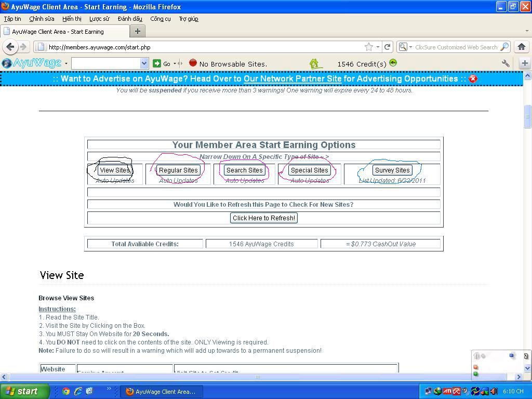The width and height of the screenshot is (532, 399).
Task: Follow the Our Network Partner Site link
Action: click(x=292, y=79)
